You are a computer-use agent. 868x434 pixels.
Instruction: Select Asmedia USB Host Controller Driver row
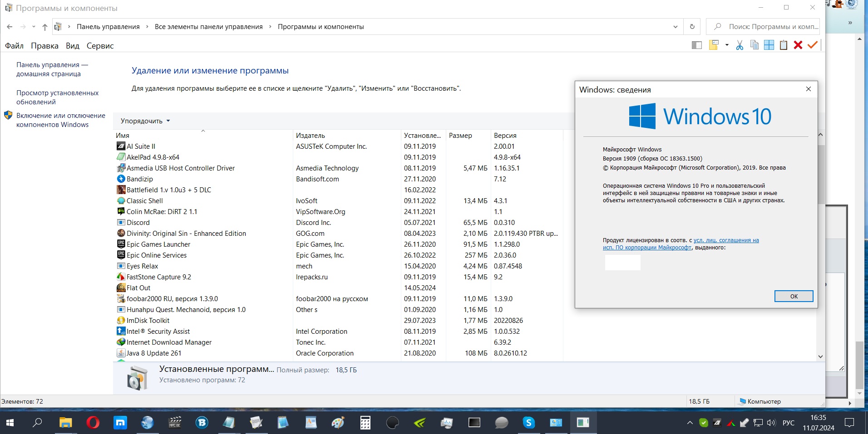point(338,168)
